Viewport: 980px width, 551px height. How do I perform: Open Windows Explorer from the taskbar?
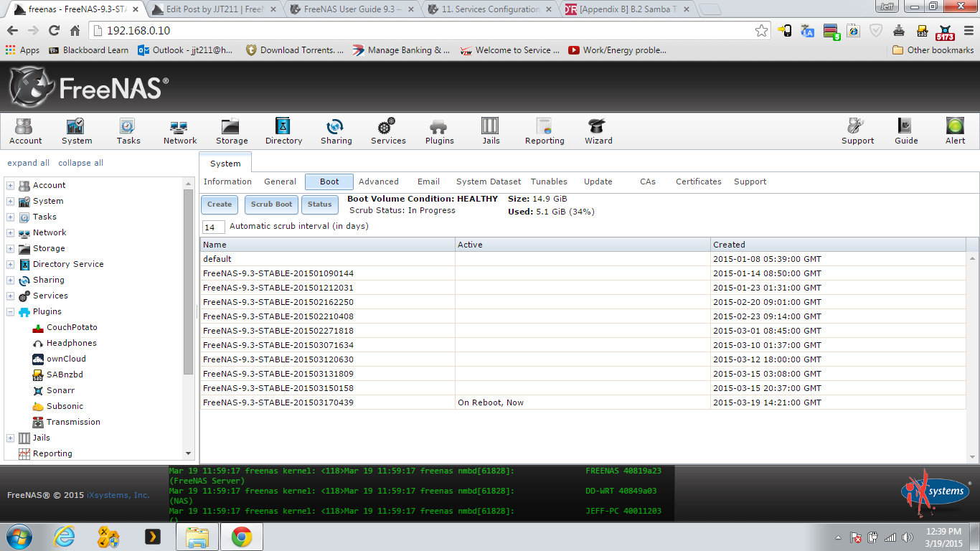[197, 537]
